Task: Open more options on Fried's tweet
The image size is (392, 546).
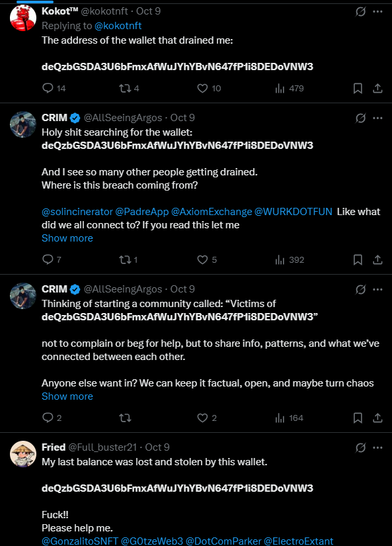Action: coord(377,447)
